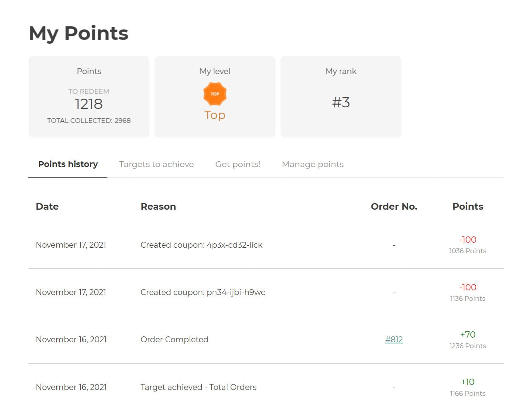Click the Order Completed row reason
This screenshot has width=532, height=400.
click(x=174, y=340)
